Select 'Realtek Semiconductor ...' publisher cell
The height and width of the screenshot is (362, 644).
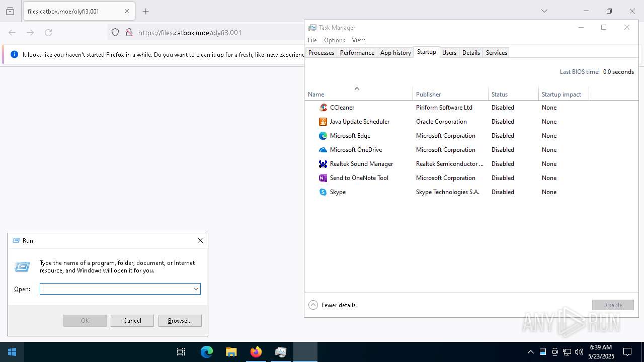(450, 164)
